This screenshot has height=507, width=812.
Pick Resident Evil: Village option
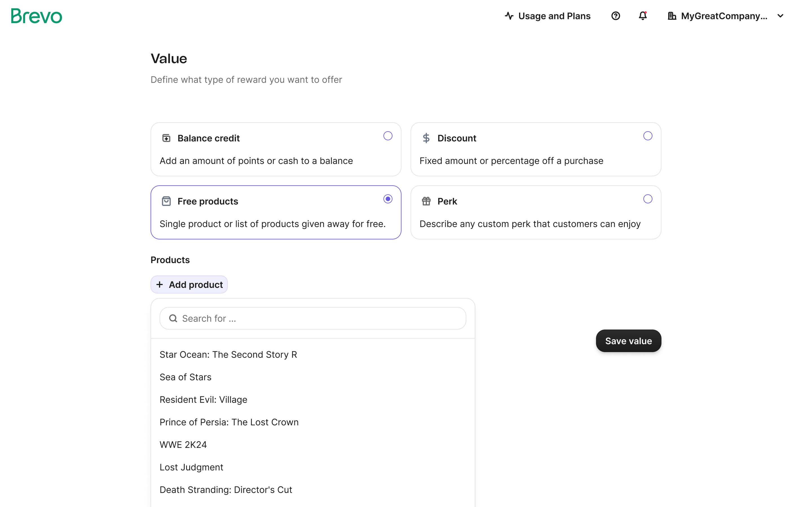tap(203, 399)
